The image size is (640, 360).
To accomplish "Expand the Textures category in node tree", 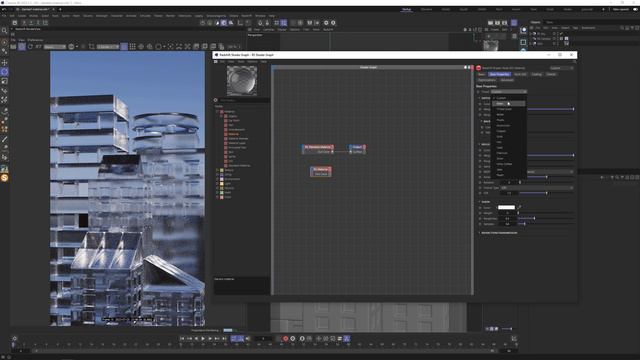I will tap(218, 170).
